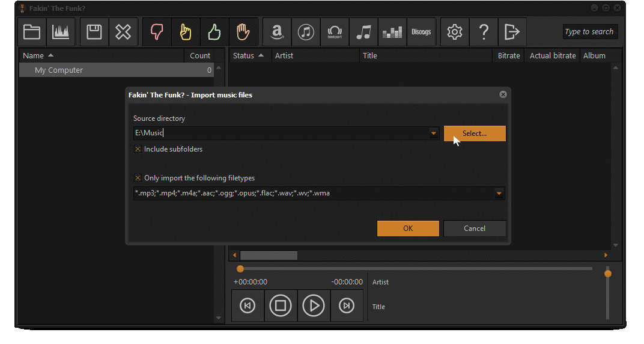Click the yellow pointing finger icon
The height and width of the screenshot is (344, 644).
pos(185,32)
